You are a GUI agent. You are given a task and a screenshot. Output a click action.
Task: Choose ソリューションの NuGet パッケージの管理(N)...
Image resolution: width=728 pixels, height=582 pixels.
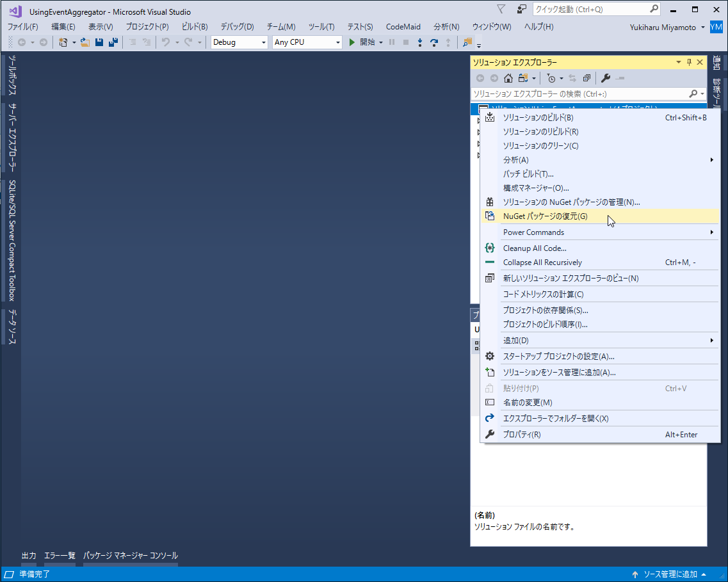600,202
